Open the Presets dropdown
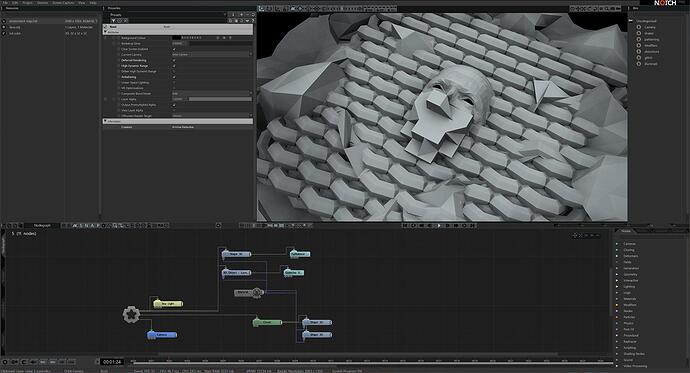This screenshot has height=373, width=690. pyautogui.click(x=167, y=15)
